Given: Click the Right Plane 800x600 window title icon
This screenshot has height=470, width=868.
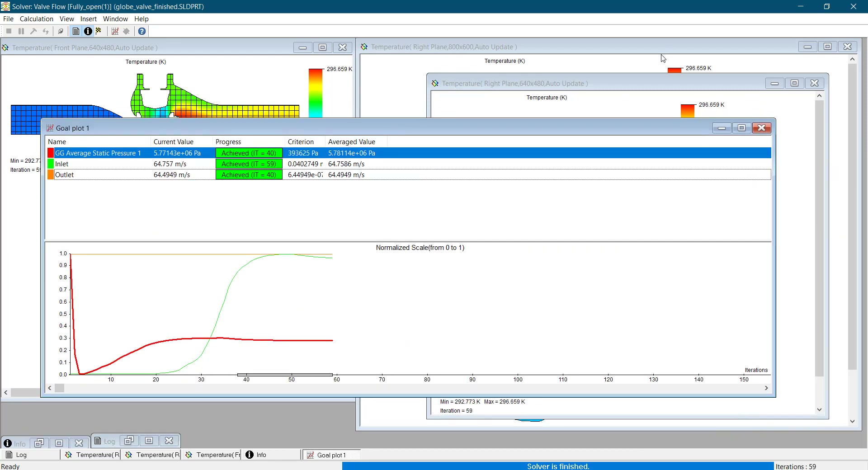Looking at the screenshot, I should (364, 47).
